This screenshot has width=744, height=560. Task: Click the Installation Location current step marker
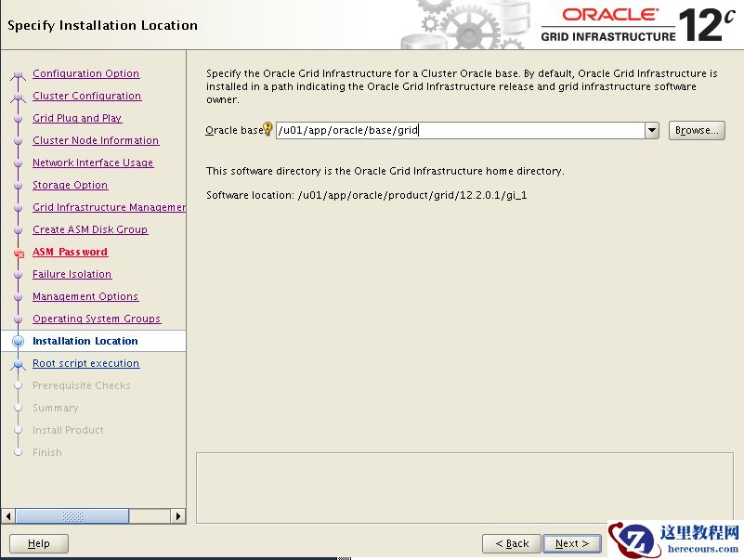click(18, 341)
